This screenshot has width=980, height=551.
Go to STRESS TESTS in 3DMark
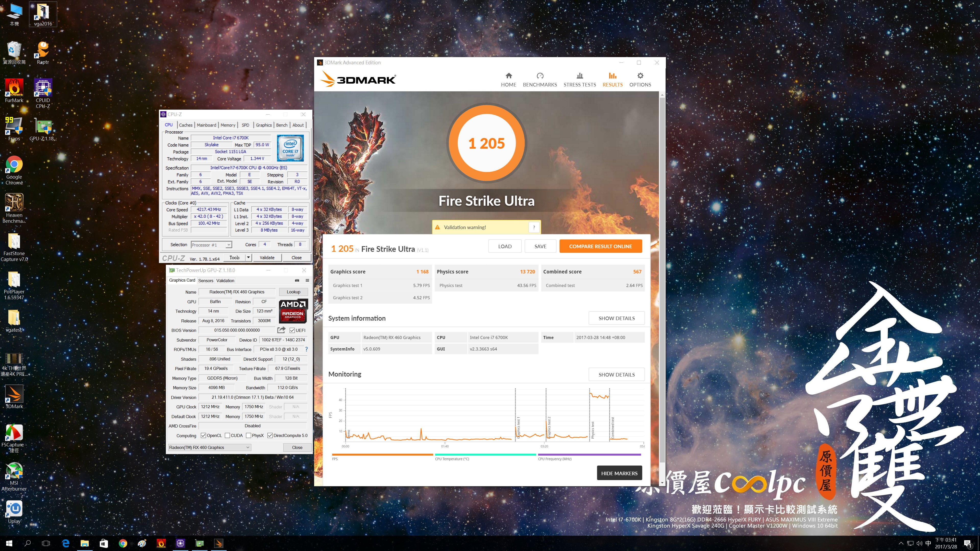(579, 80)
